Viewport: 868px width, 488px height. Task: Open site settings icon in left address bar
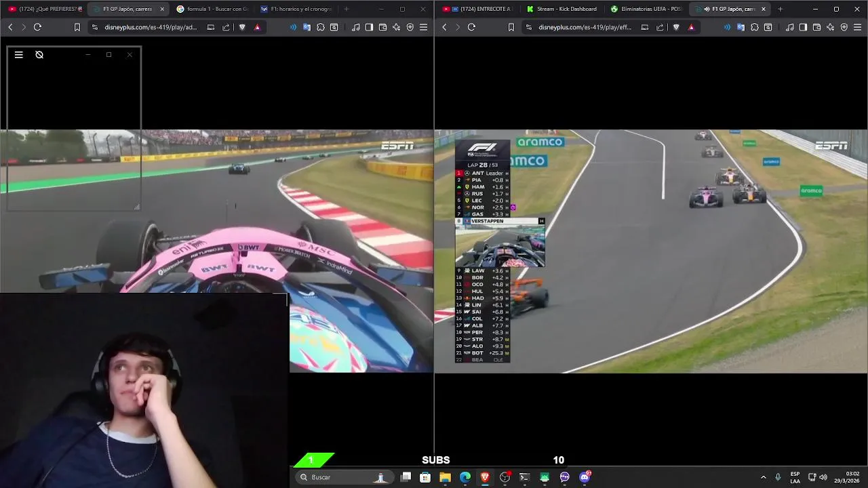click(95, 27)
